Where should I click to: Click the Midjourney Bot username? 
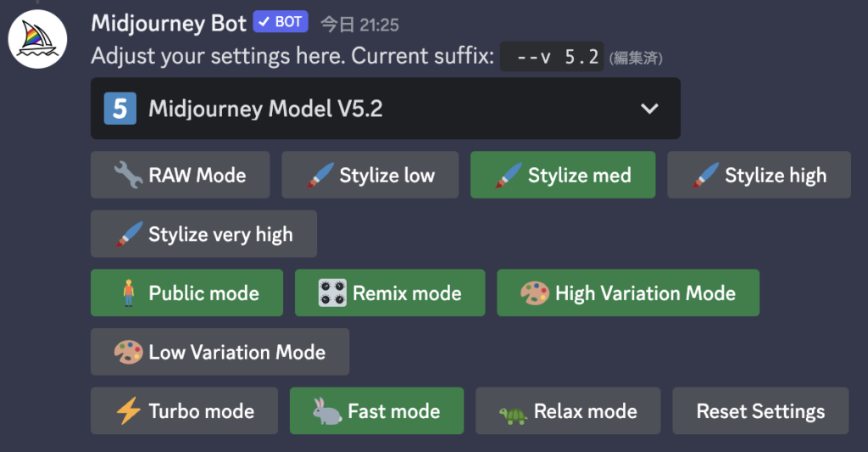(169, 24)
